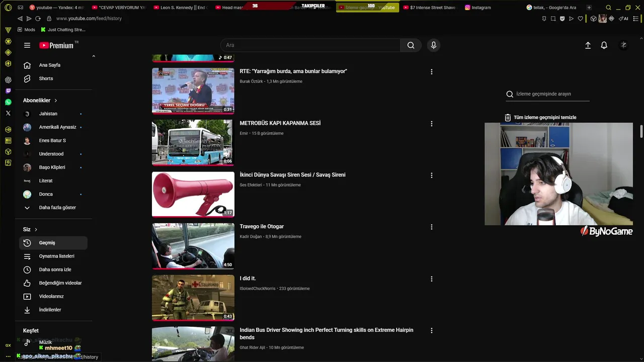Open the create/upload video icon
The height and width of the screenshot is (362, 644).
coord(588,45)
